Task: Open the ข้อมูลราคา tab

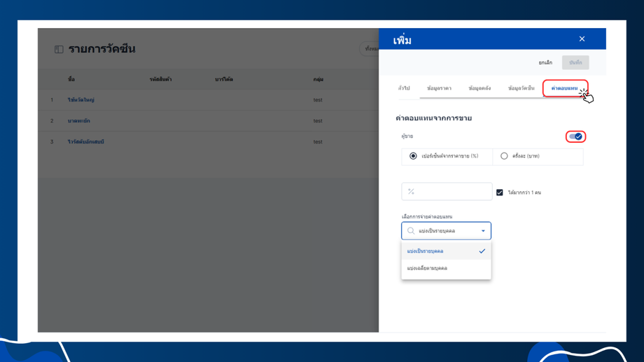Action: (439, 88)
